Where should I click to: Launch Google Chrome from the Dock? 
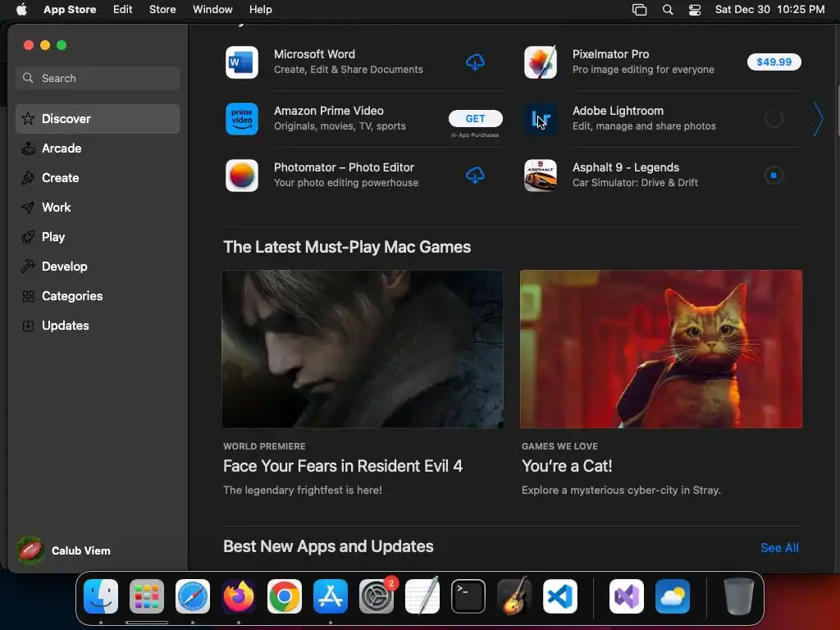pos(285,596)
